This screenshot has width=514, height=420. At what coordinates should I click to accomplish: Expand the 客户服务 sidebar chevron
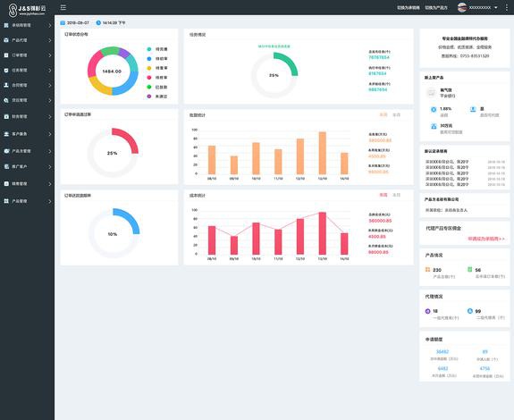50,134
